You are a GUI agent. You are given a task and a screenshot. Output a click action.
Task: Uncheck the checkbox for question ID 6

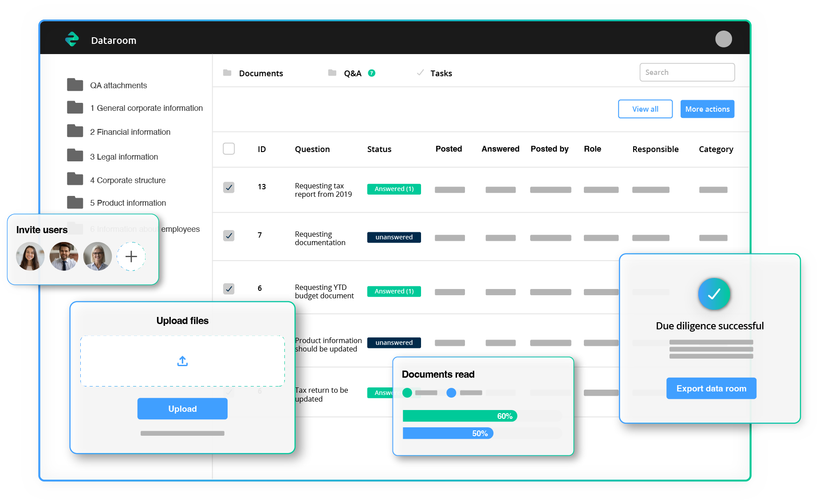(x=228, y=289)
